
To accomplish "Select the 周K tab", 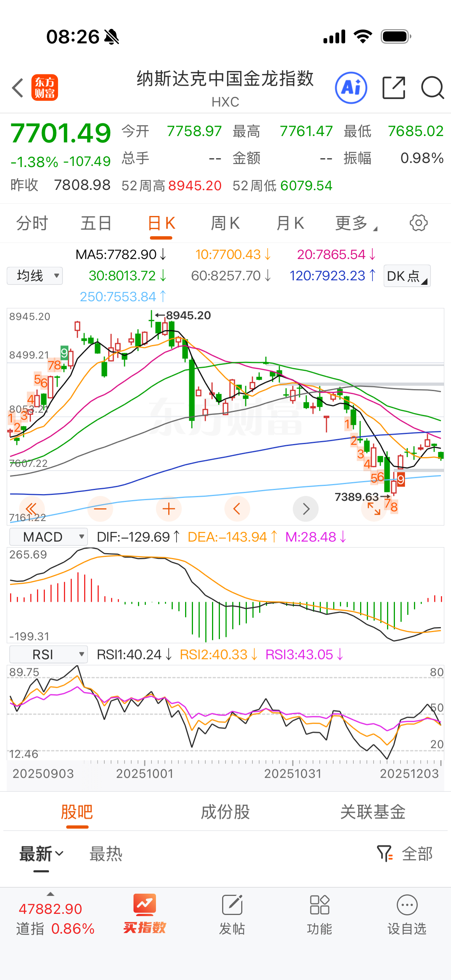I will 225,223.
